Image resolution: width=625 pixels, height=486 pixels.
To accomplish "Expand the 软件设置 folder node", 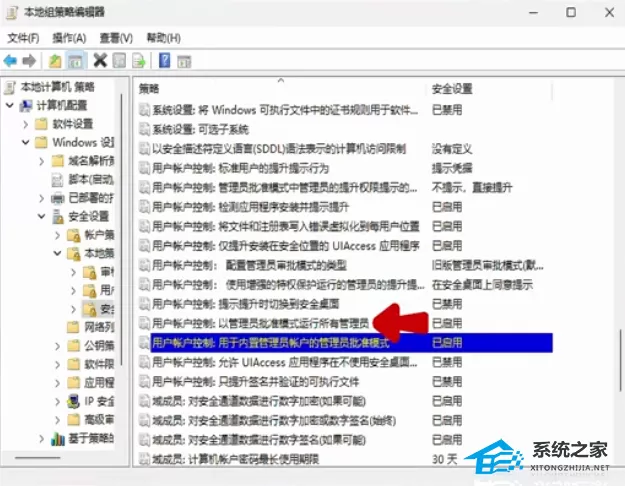I will 26,124.
